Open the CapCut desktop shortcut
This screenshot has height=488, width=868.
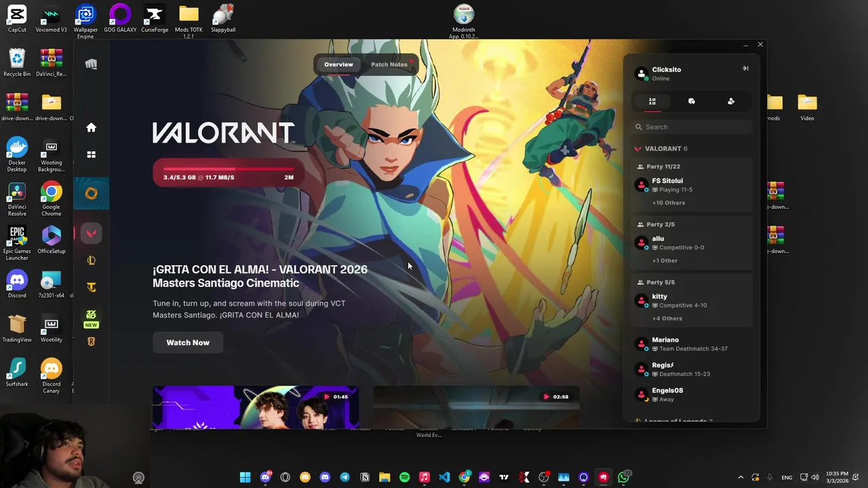[x=17, y=19]
